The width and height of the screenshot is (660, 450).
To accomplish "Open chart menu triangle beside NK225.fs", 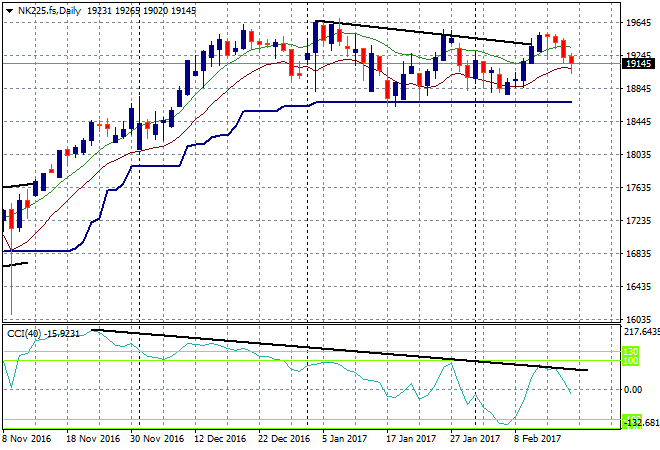I will (x=9, y=11).
